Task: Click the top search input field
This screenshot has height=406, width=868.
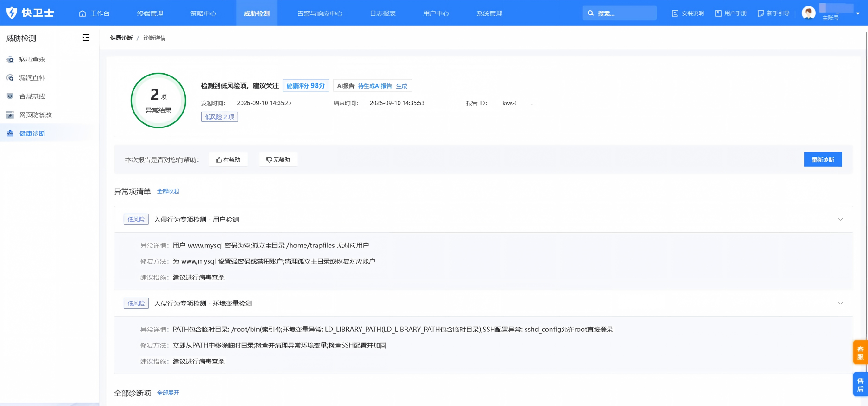Action: 619,13
